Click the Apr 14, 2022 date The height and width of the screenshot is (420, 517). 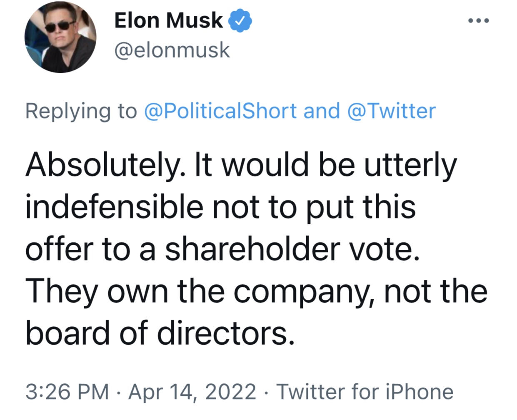192,392
